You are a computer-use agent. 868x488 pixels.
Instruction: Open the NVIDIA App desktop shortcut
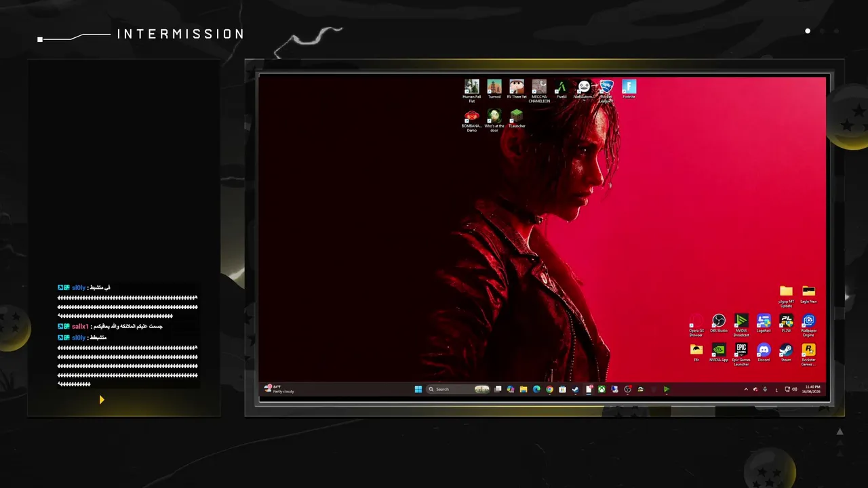tap(719, 352)
